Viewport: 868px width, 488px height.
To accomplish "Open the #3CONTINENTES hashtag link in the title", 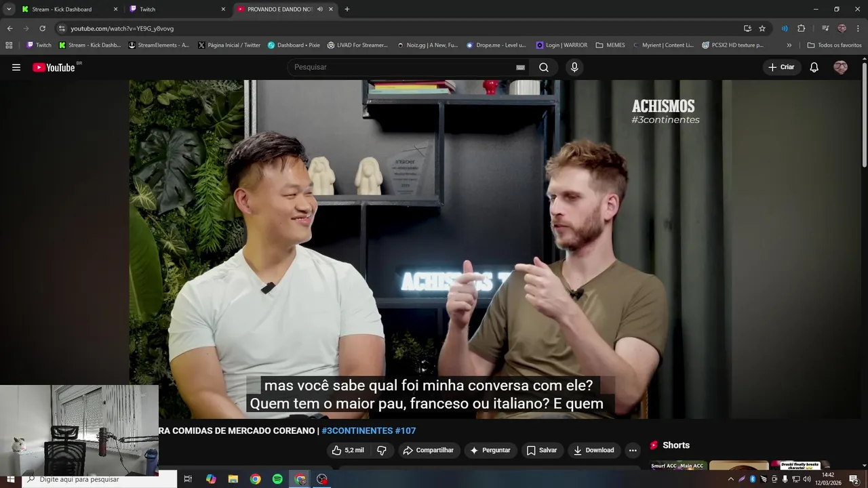I will coord(357,430).
